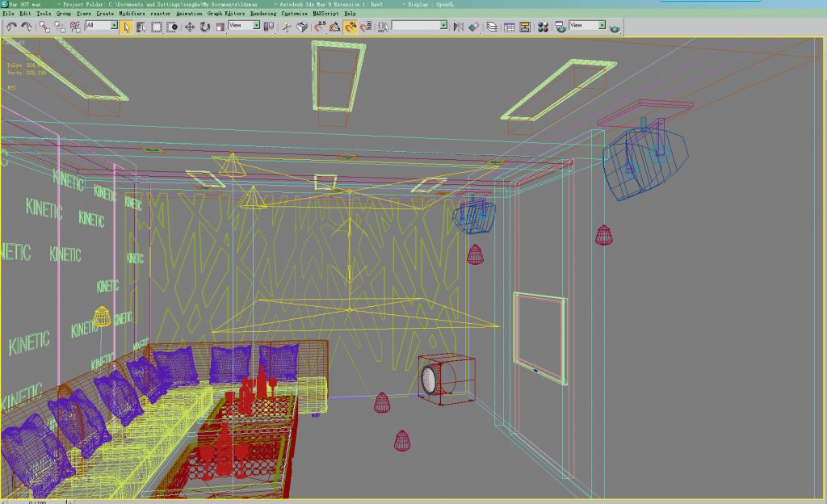Toggle the 2.5D Snaps button
The image size is (827, 504).
pos(321,27)
